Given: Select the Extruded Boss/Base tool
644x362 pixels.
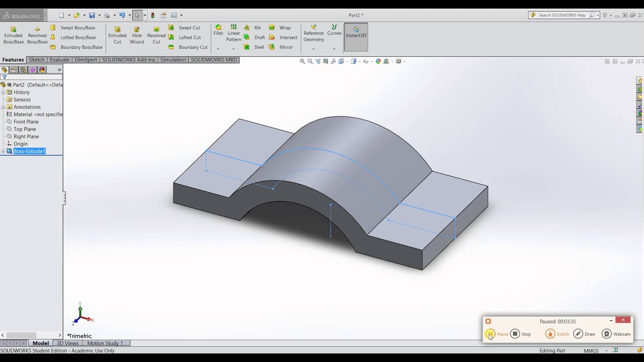Looking at the screenshot, I should coord(14,35).
